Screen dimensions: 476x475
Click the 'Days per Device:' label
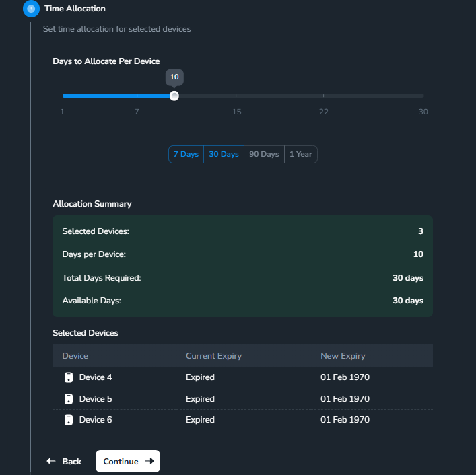click(94, 254)
